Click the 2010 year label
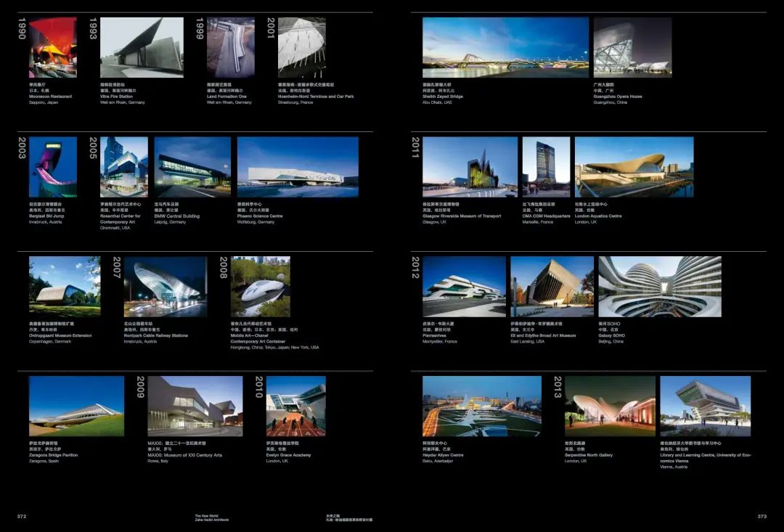This screenshot has height=532, width=784. click(x=259, y=387)
